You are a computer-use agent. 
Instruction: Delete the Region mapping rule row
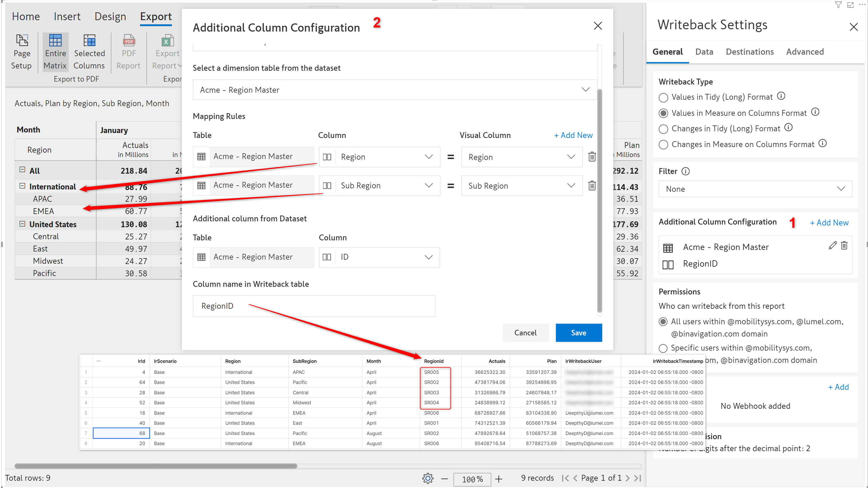point(592,157)
